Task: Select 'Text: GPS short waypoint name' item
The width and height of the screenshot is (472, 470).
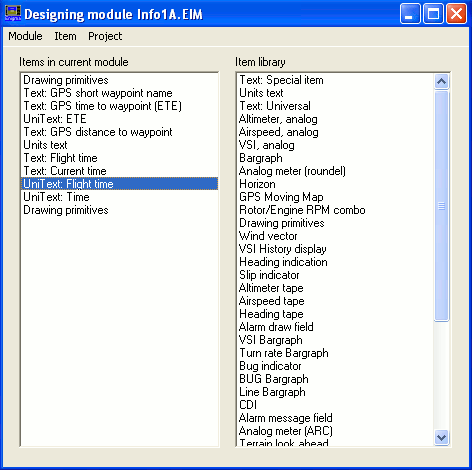Action: click(119, 93)
